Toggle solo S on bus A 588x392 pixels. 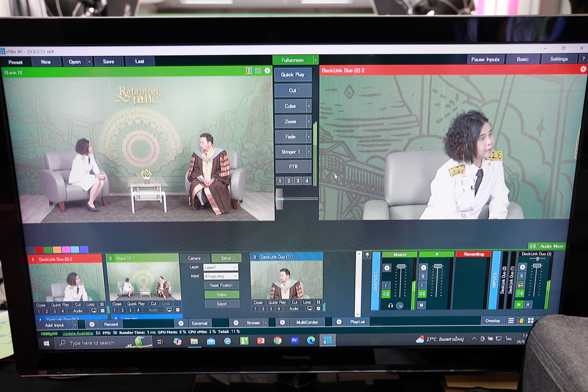423,276
